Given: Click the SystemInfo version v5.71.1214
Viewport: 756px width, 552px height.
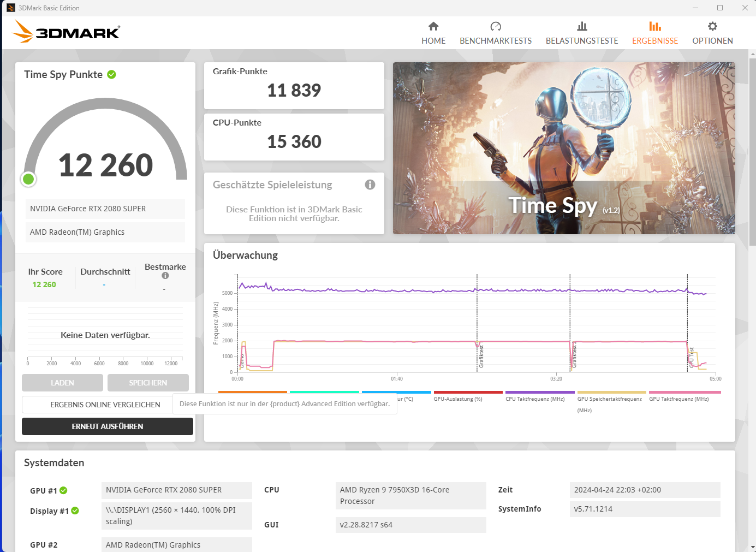Looking at the screenshot, I should (645, 509).
